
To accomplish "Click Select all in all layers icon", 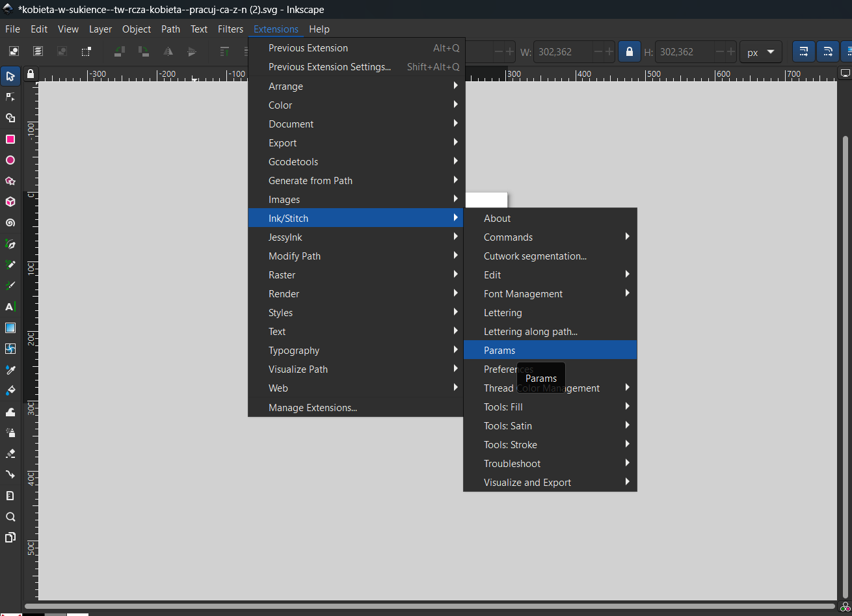I will pos(38,51).
